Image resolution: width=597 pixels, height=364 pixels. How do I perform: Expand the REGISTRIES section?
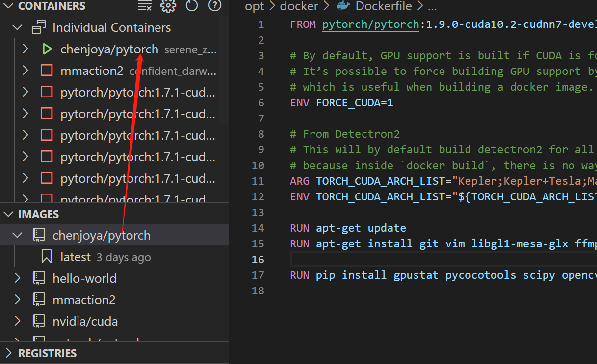(8, 353)
